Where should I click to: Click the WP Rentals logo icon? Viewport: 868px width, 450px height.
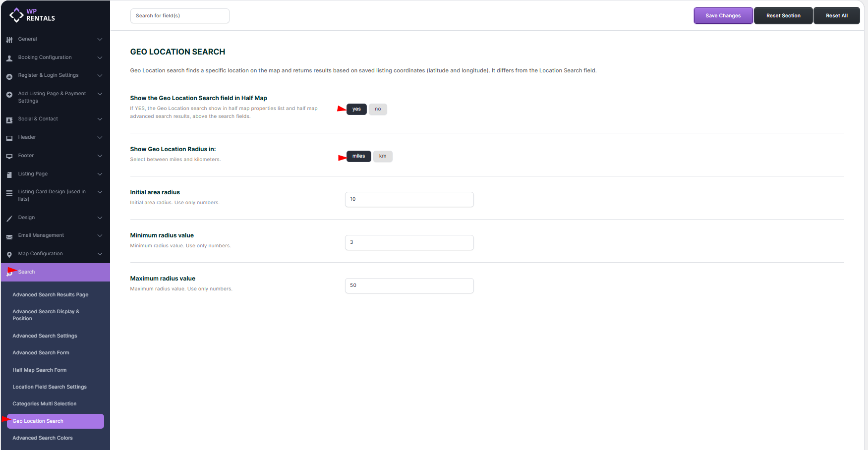[16, 15]
